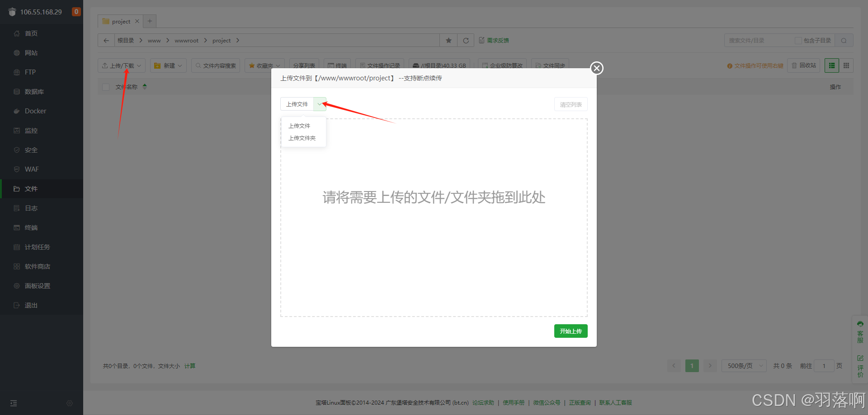Switch to list view icon
868x415 pixels.
tap(832, 65)
